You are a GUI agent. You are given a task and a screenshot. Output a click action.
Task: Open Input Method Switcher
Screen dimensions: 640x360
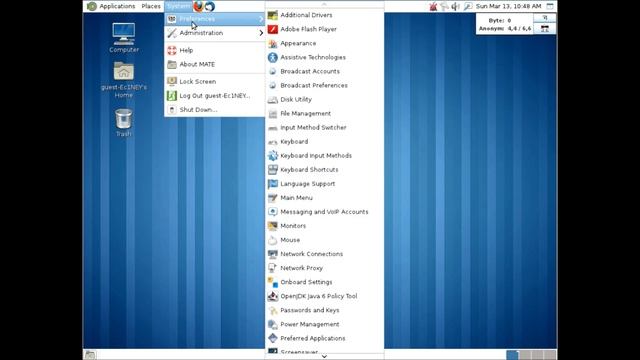click(x=324, y=128)
